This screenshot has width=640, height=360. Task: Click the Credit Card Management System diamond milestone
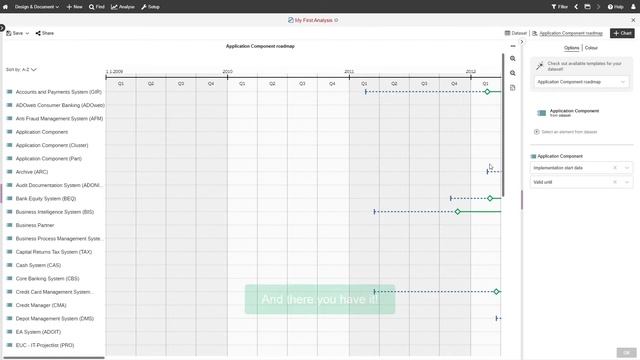pos(496,292)
